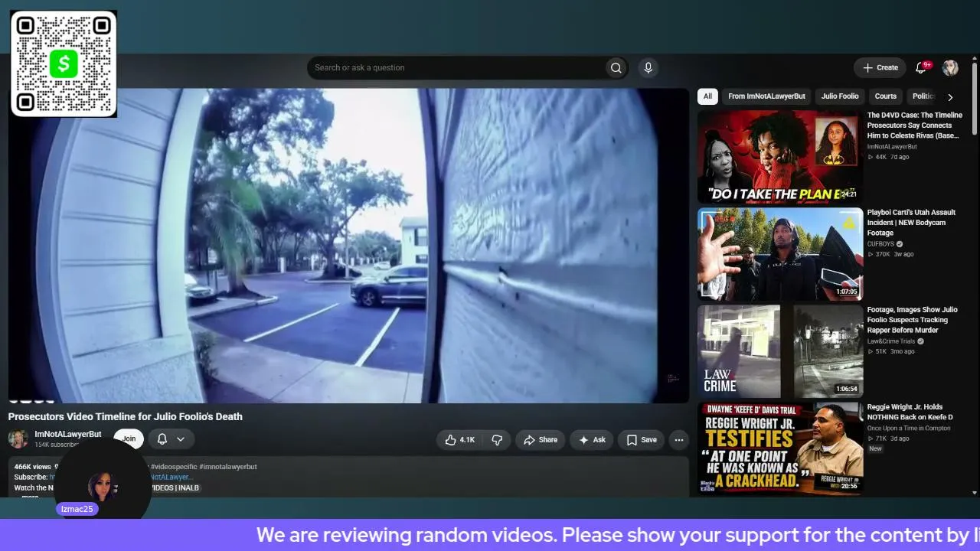Image resolution: width=980 pixels, height=551 pixels.
Task: Open 'Footage, Images Show Julio Foolio Suspects' title
Action: [912, 320]
